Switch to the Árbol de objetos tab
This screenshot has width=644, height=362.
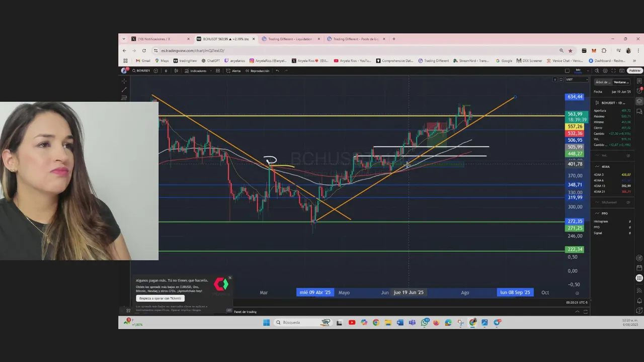click(x=603, y=82)
